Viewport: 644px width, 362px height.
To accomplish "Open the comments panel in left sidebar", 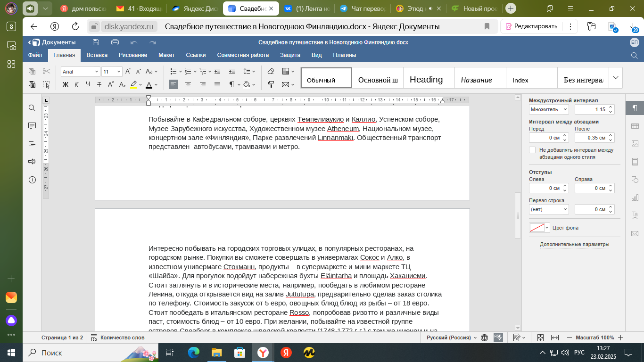I will click(32, 126).
